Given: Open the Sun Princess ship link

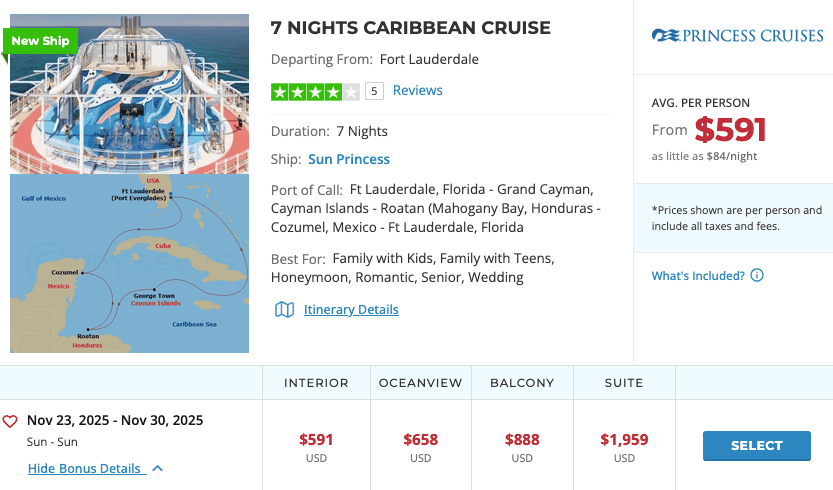Looking at the screenshot, I should [349, 159].
